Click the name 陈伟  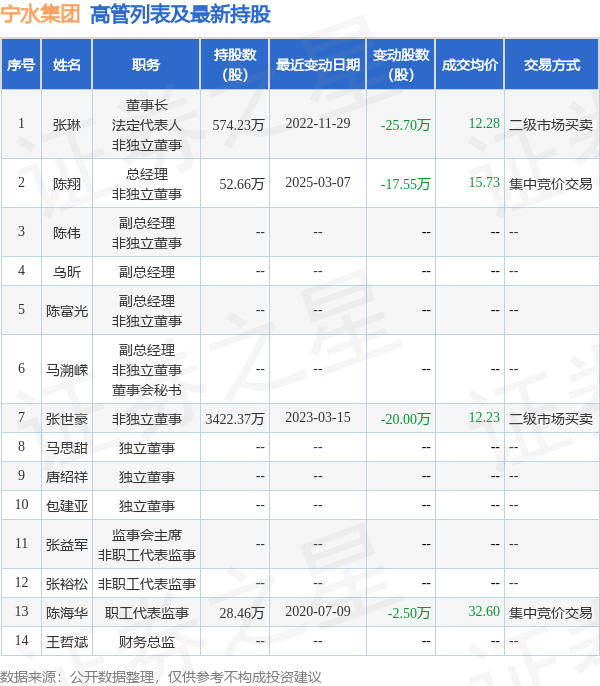(67, 233)
